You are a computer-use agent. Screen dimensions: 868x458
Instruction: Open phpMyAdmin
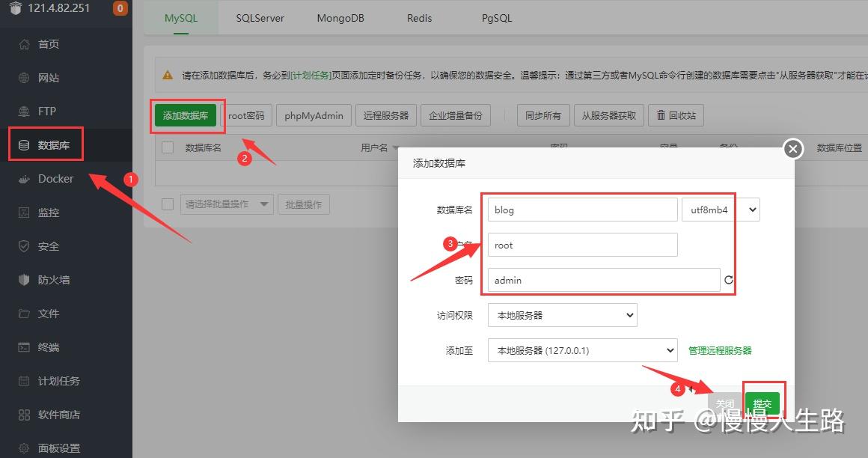click(314, 115)
